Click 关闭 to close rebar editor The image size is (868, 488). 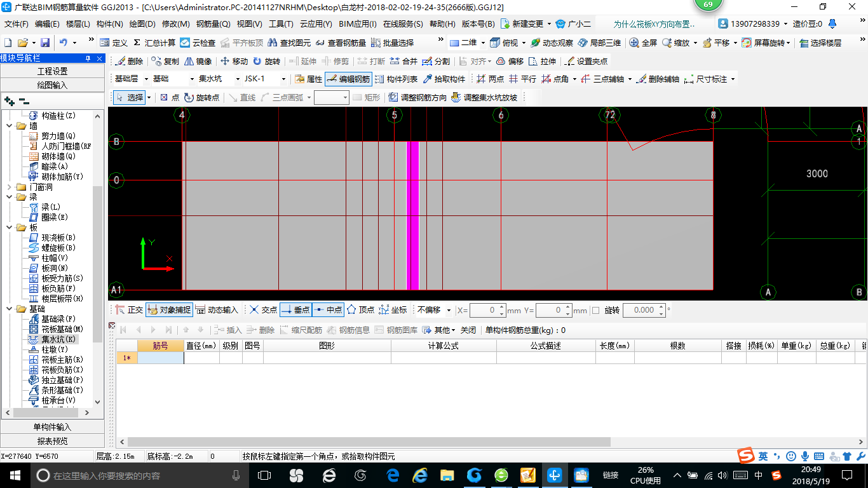point(468,330)
